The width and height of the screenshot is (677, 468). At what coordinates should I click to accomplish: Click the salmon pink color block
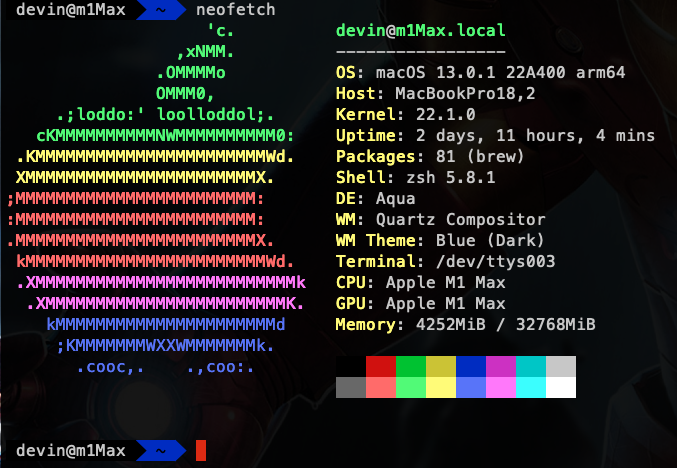pyautogui.click(x=381, y=387)
